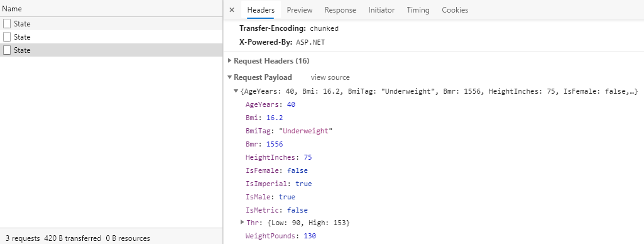Click the WeightPounds property row
The height and width of the screenshot is (244, 644).
280,236
